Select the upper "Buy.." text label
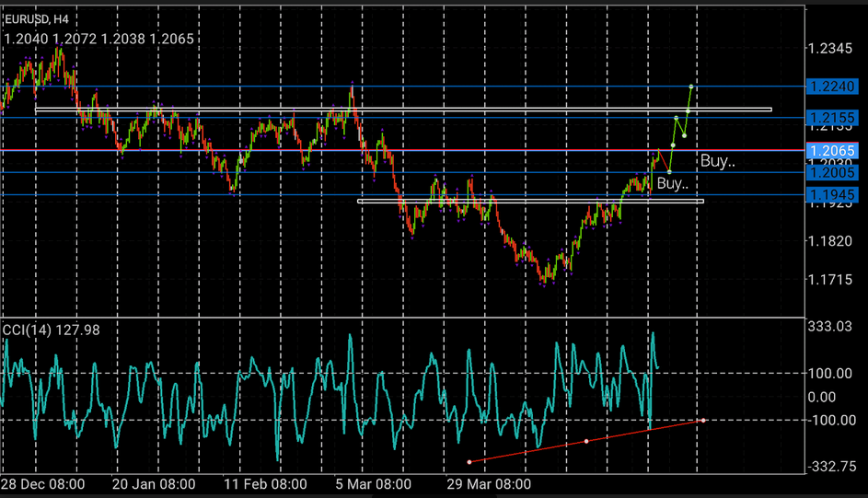 click(x=717, y=161)
